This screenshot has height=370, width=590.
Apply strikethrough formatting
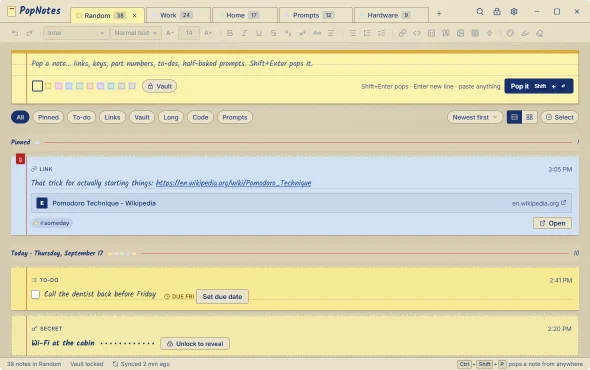(x=273, y=33)
